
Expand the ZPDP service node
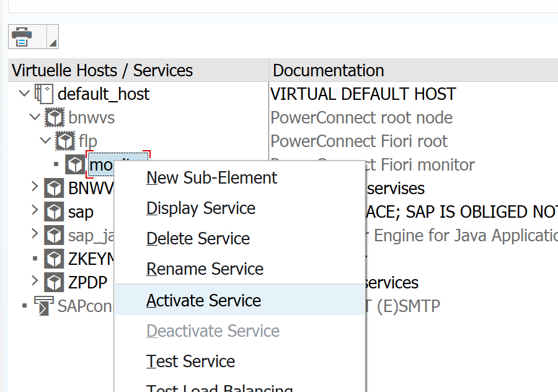tap(35, 282)
